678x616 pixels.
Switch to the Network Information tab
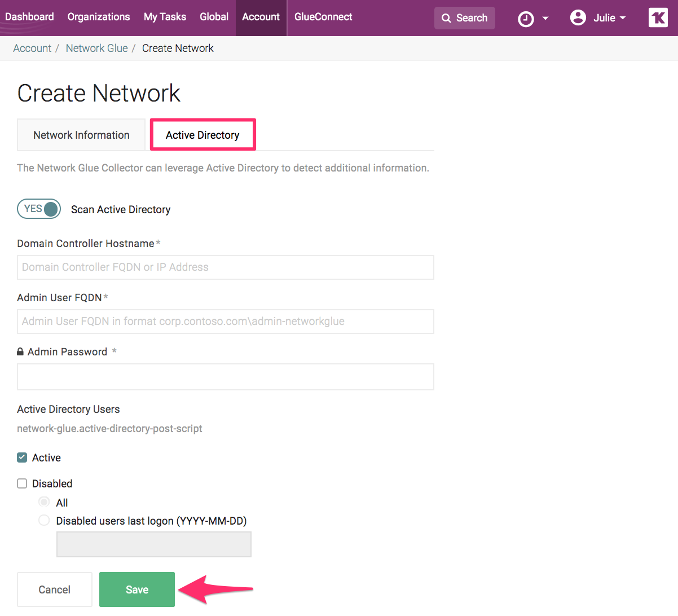pyautogui.click(x=81, y=135)
